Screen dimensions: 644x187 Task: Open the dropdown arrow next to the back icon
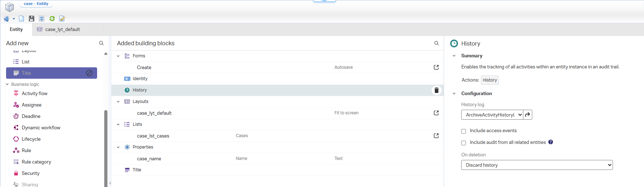tap(14, 19)
